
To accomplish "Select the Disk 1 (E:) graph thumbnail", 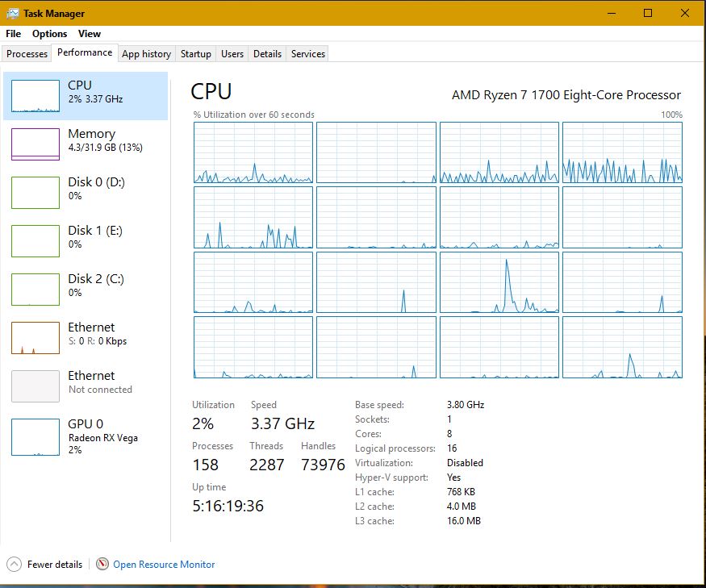I will [36, 241].
